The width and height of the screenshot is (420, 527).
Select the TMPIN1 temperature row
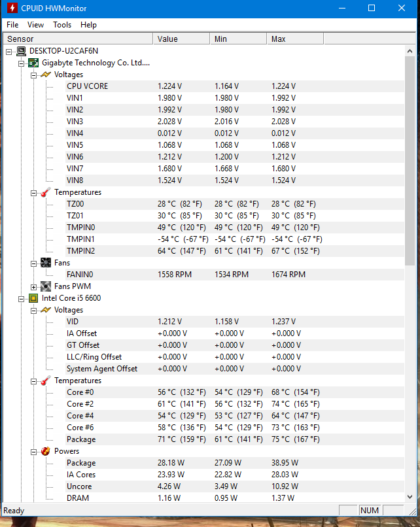(235, 239)
